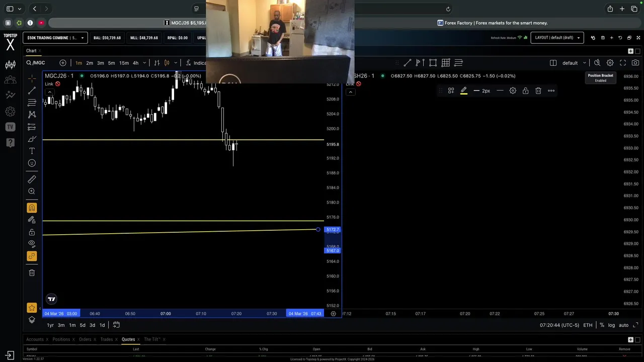The image size is (644, 362).
Task: Lock the selected drawing in floating toolbar
Action: (525, 90)
